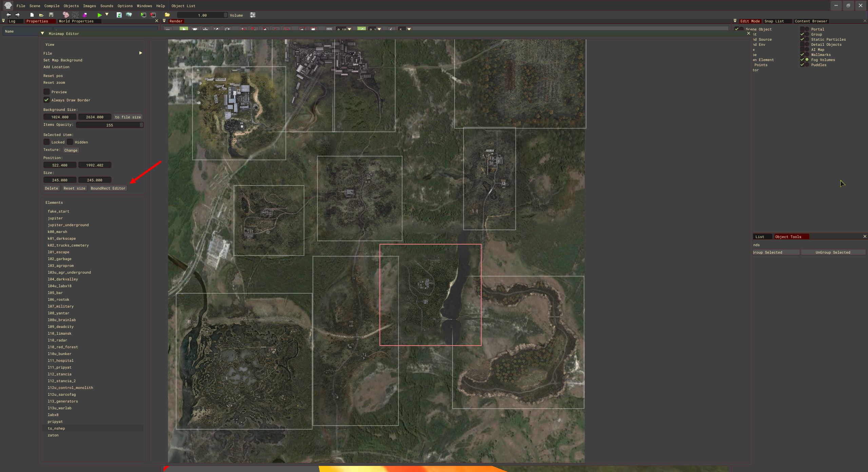
Task: Open the Sounds menu
Action: [x=107, y=6]
